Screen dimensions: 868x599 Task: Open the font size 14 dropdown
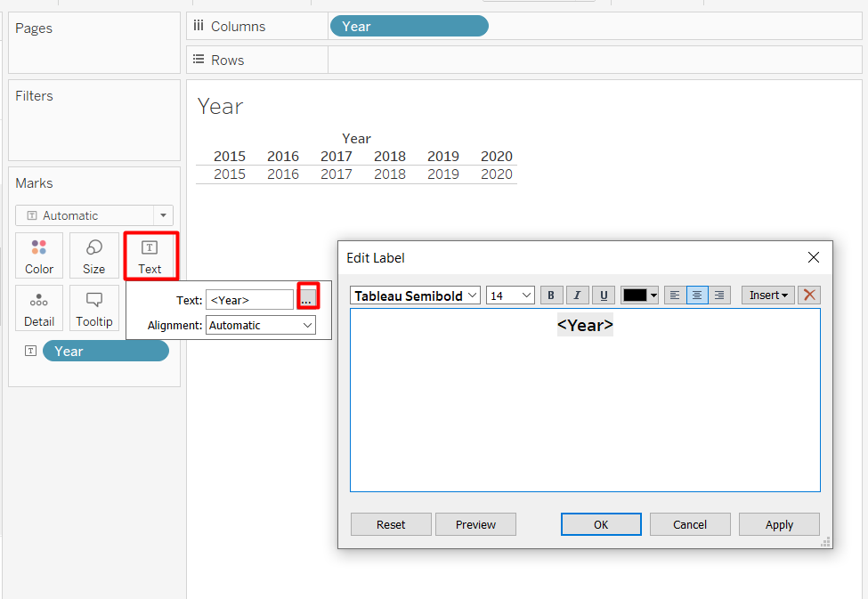[510, 295]
